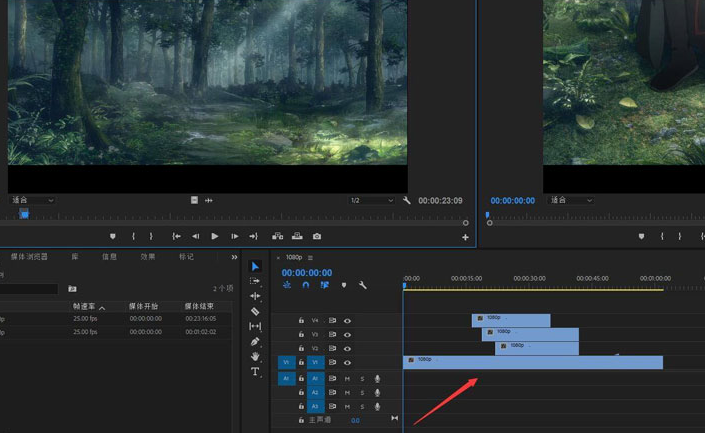
Task: Pick the Ripple Edit tool
Action: coord(255,296)
